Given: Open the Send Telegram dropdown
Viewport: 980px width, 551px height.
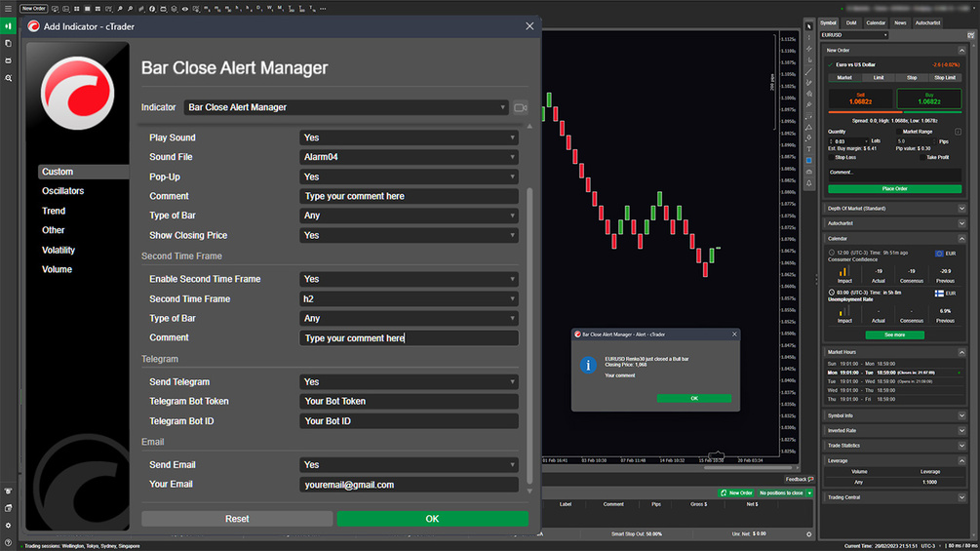Looking at the screenshot, I should point(409,381).
